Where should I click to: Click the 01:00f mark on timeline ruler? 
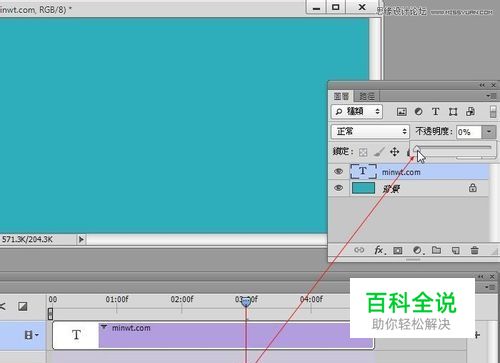117,299
